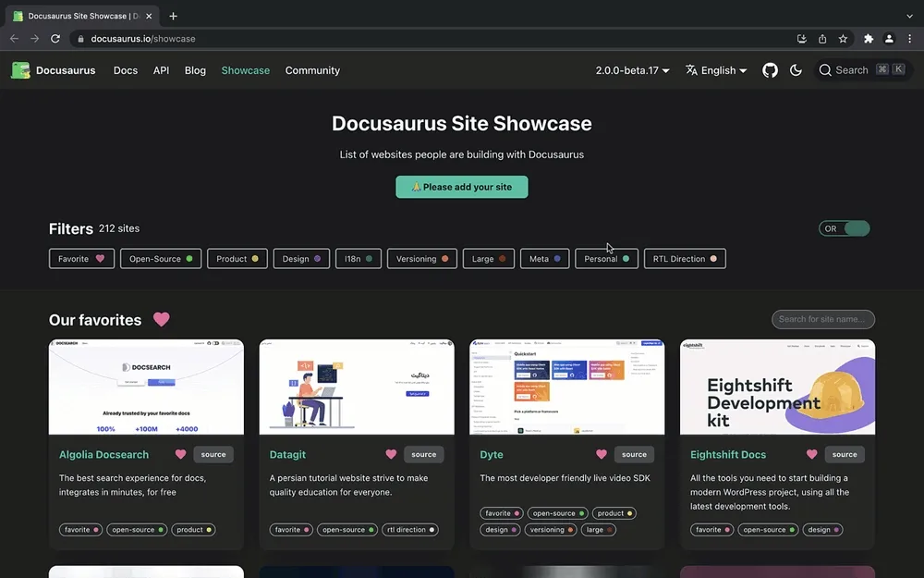Screen dimensions: 924x578
Task: Open the browser profile avatar icon
Action: click(x=889, y=38)
